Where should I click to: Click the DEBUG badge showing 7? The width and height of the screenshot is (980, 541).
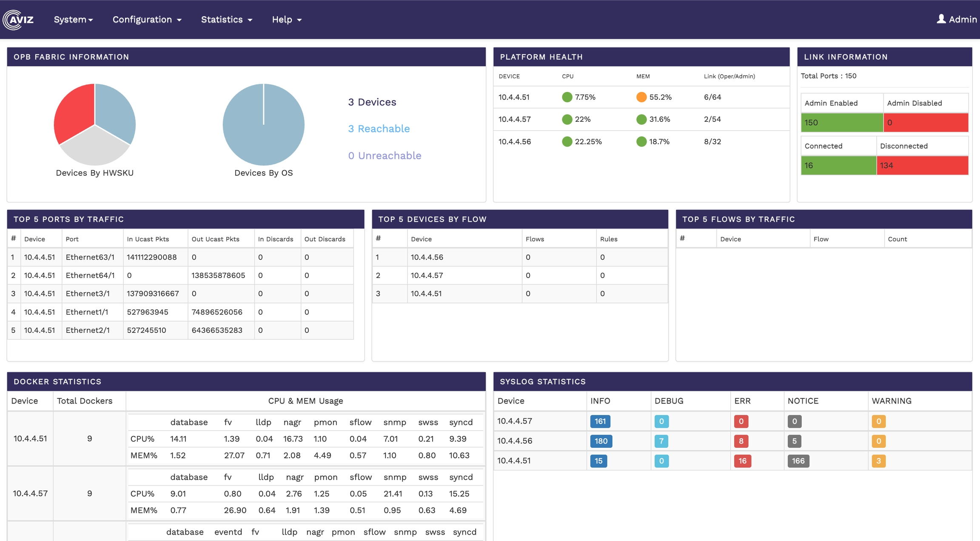tap(661, 441)
